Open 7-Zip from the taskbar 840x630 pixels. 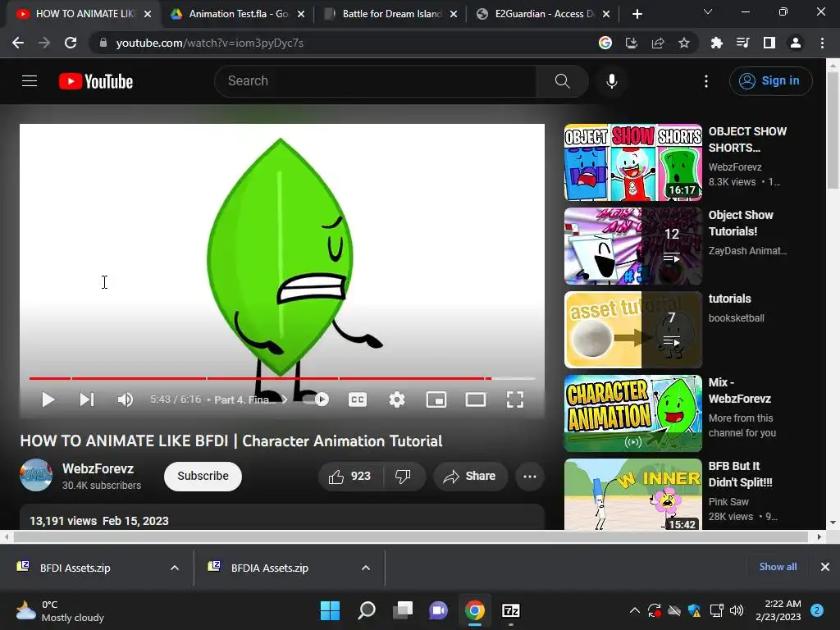(510, 610)
